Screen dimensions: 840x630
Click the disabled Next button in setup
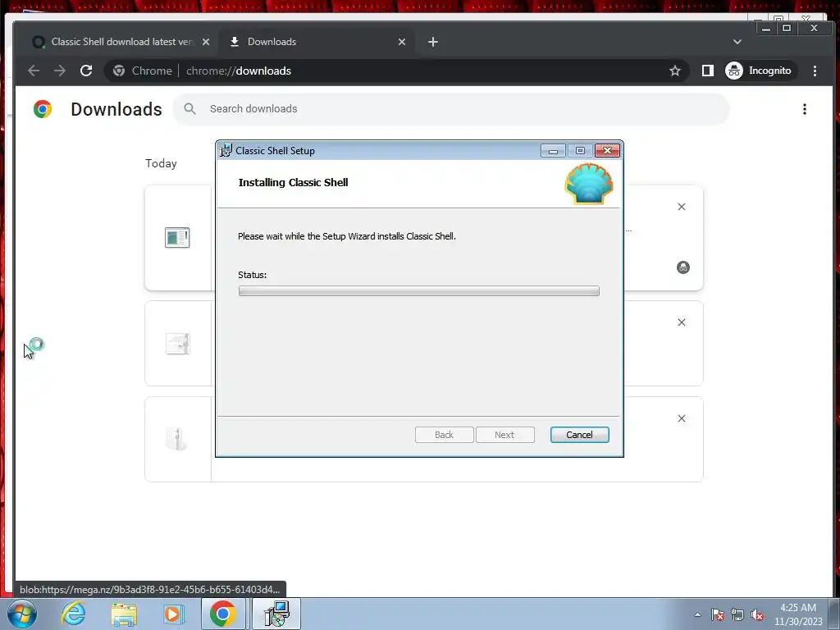504,435
